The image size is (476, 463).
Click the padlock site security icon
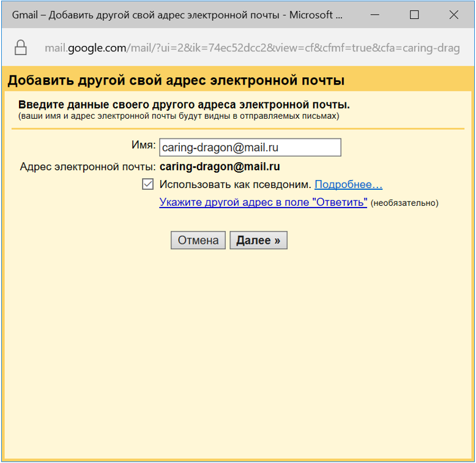(21, 48)
